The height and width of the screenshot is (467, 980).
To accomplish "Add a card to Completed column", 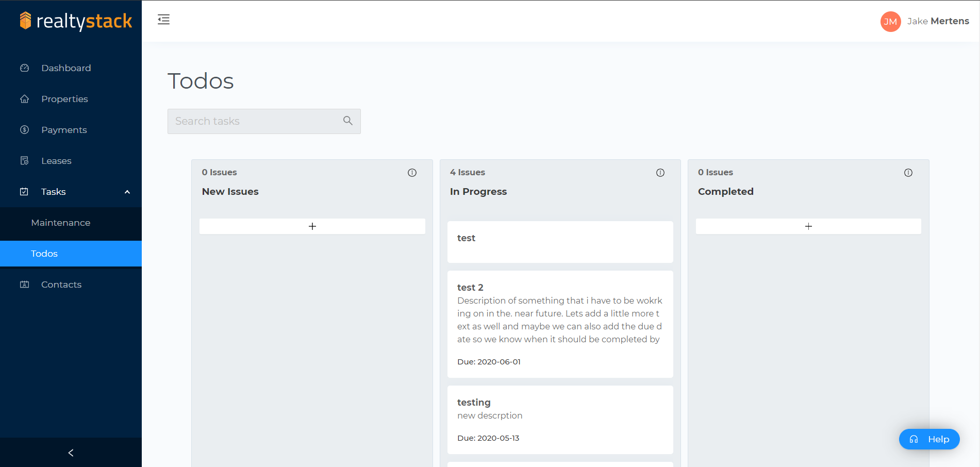I will coord(808,226).
